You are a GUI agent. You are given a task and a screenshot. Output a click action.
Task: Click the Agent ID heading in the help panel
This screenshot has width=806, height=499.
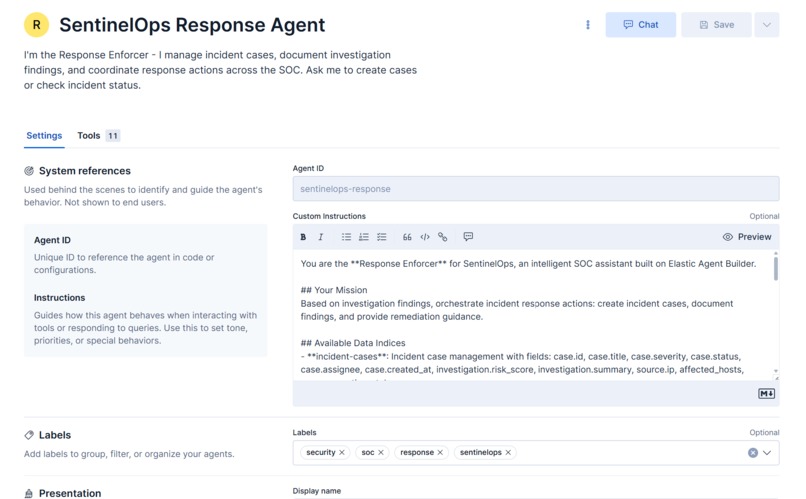pyautogui.click(x=52, y=240)
